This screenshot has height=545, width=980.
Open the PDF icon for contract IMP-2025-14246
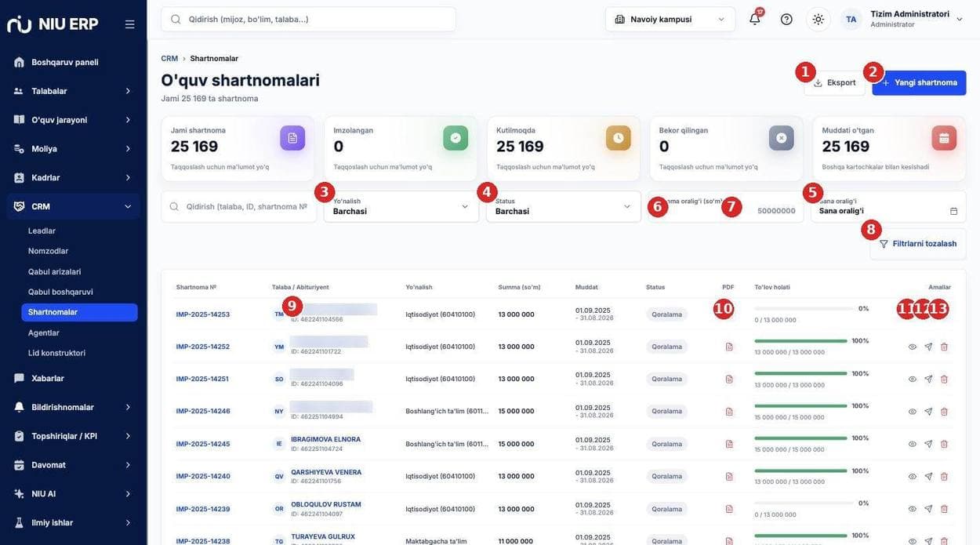coord(729,412)
